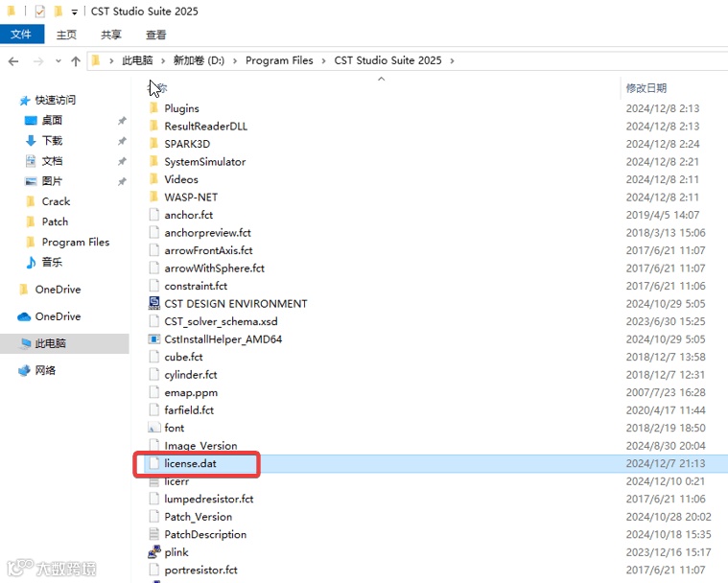Select the CstInstallHelper_AMD64 executable icon
The image size is (728, 583).
click(x=154, y=338)
